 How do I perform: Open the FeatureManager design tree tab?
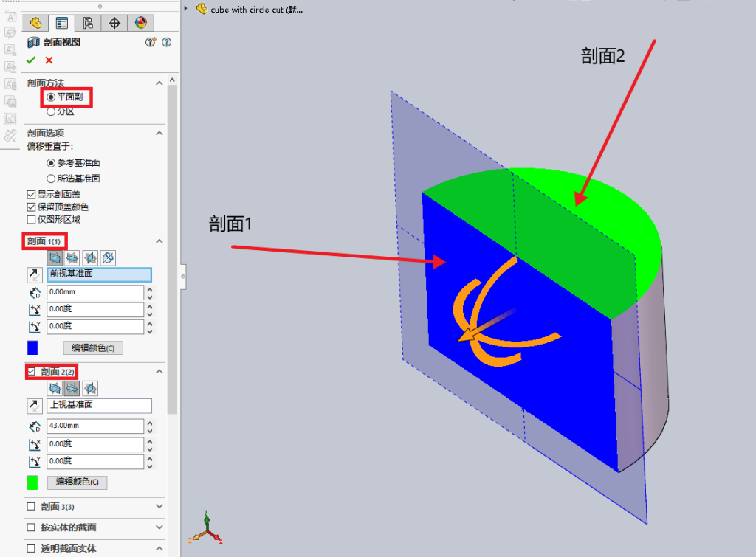(x=35, y=23)
